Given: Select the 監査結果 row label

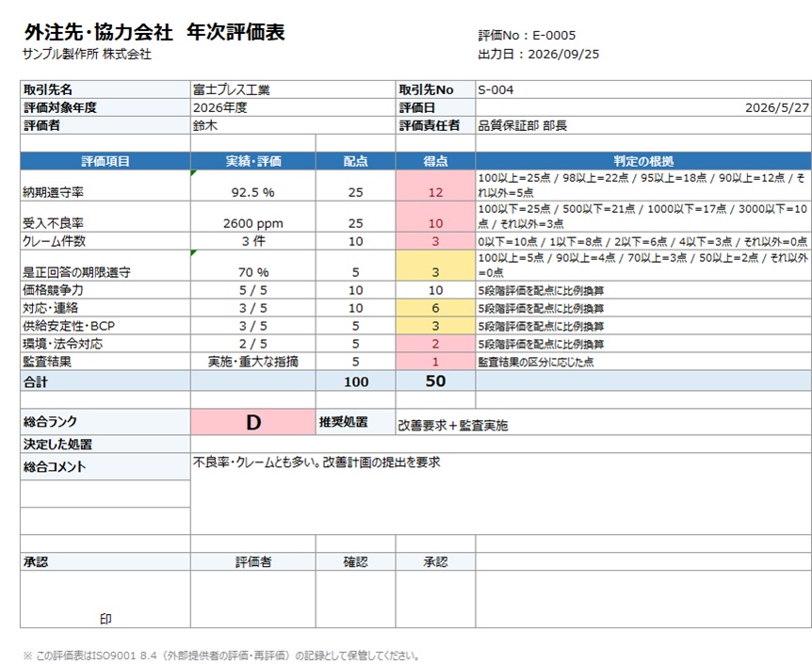Looking at the screenshot, I should [106, 362].
